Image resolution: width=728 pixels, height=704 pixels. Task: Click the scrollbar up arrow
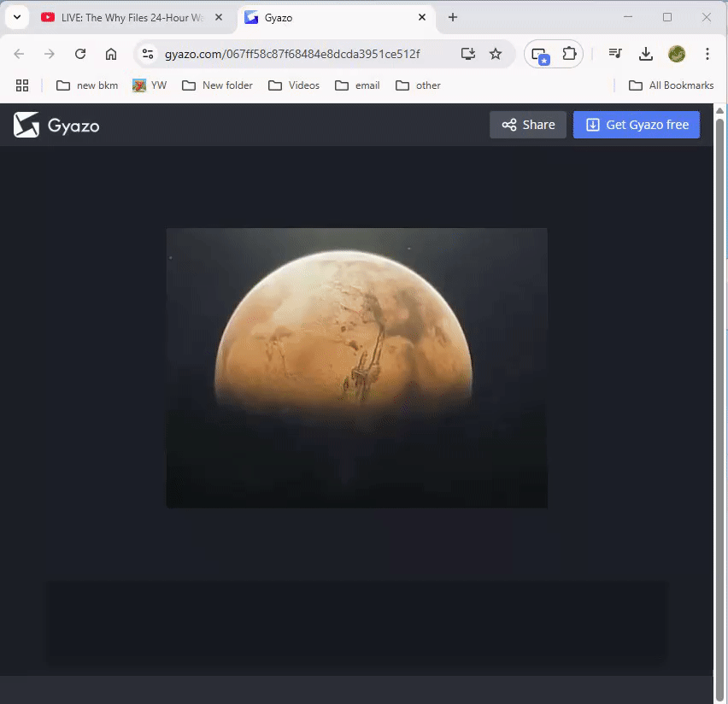719,110
